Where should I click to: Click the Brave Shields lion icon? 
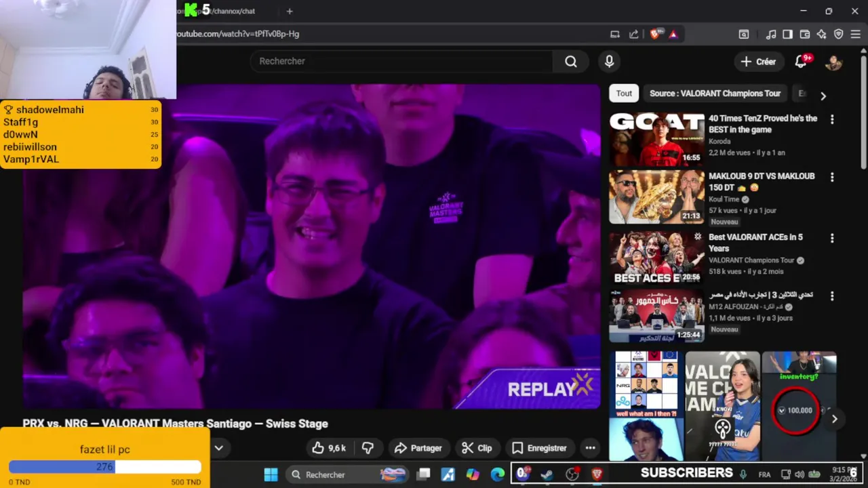coord(654,34)
